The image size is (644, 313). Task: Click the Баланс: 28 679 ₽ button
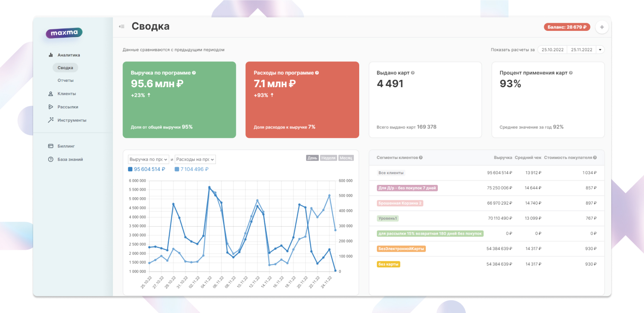click(x=567, y=27)
